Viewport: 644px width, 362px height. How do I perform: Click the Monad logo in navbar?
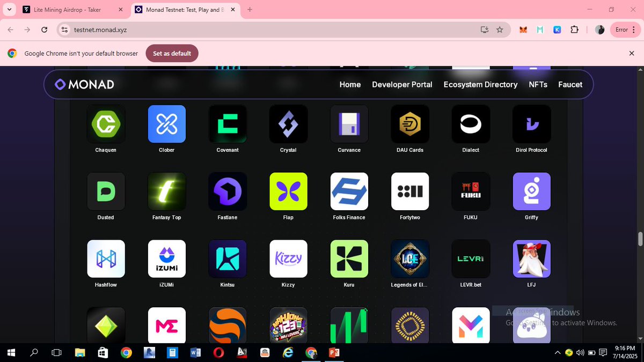point(84,84)
